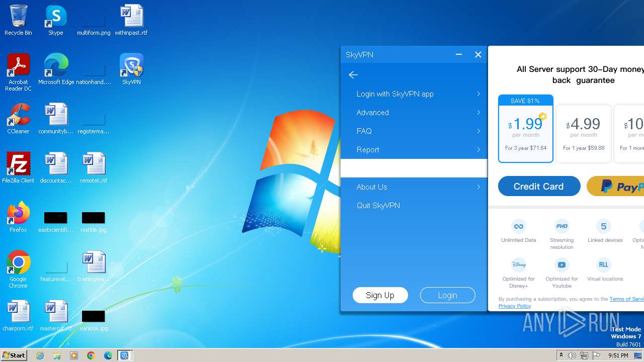The width and height of the screenshot is (644, 362).
Task: Click the 9:51 PM taskbar clock
Action: pos(618,355)
